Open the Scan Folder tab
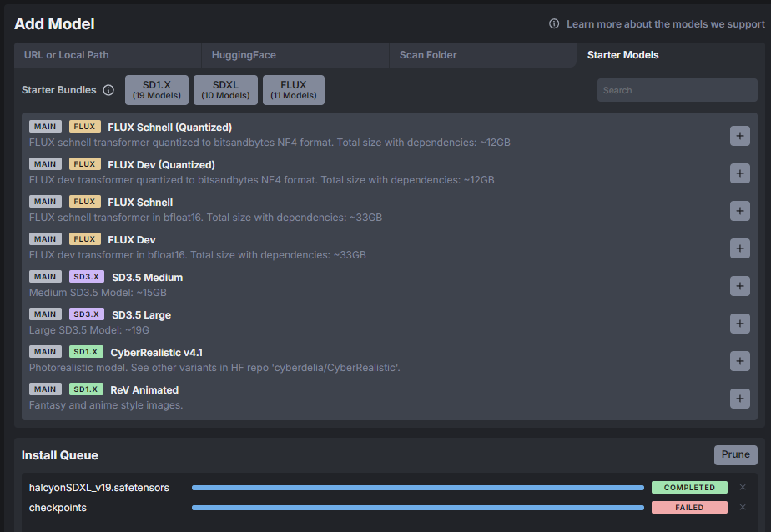 point(483,55)
